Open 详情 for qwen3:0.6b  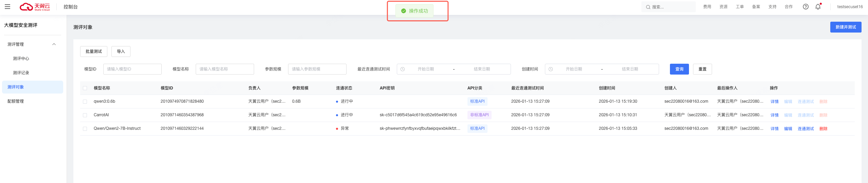pyautogui.click(x=775, y=102)
